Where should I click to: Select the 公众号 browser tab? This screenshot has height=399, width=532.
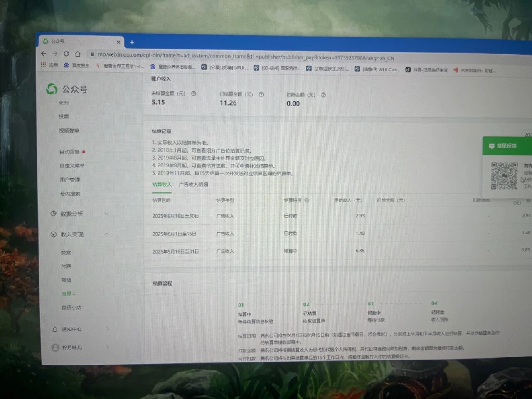point(81,42)
